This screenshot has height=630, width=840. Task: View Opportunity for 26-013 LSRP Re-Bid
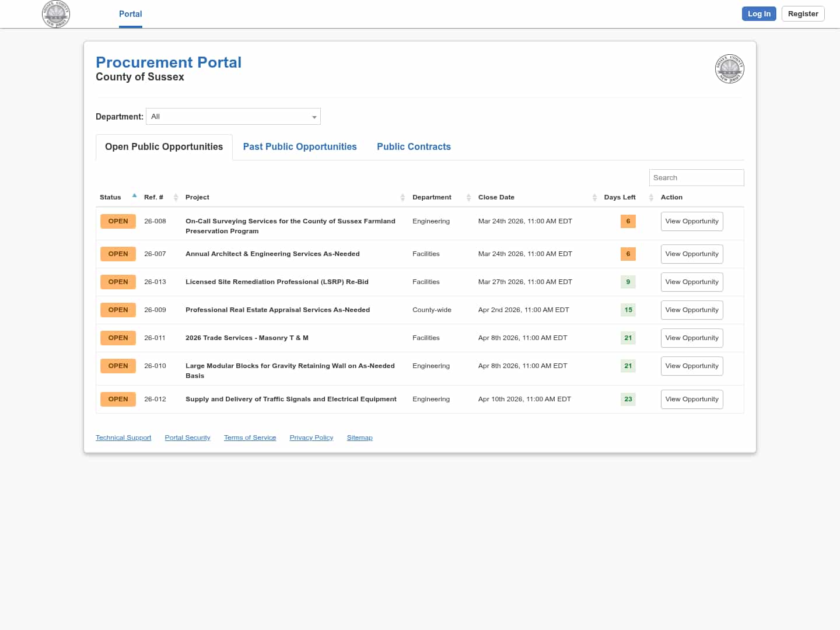point(692,282)
